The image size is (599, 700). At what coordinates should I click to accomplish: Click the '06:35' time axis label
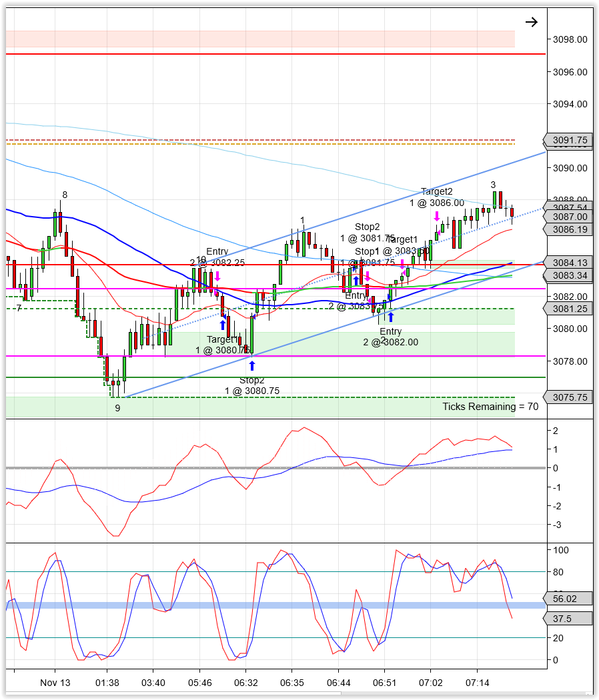tap(292, 683)
